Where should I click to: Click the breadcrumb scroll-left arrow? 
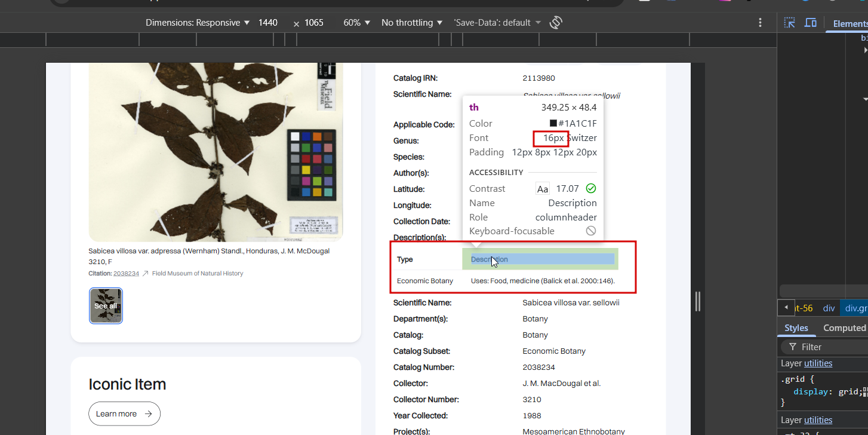pyautogui.click(x=786, y=308)
